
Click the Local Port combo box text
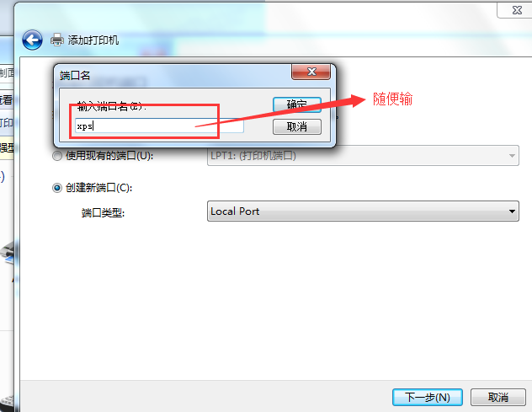(235, 211)
